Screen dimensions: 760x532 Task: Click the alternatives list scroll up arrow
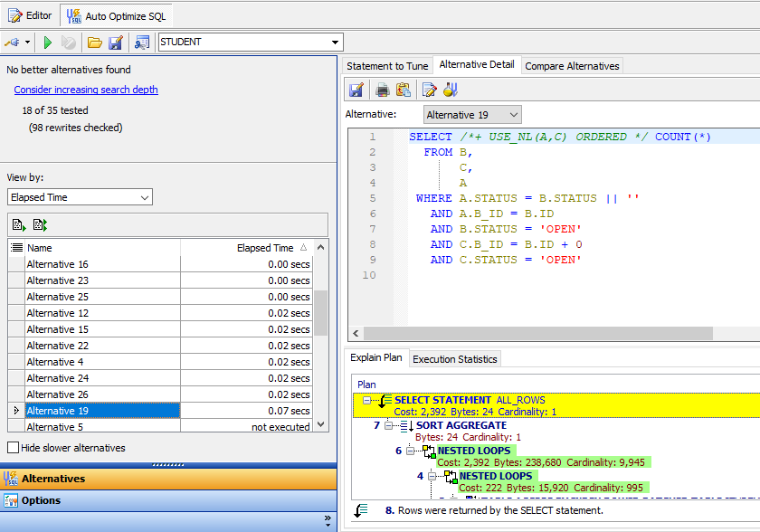(320, 248)
